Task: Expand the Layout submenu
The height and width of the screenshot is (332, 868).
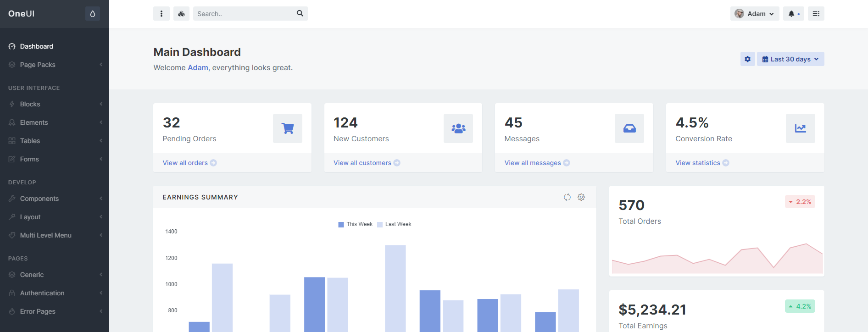Action: coord(55,217)
